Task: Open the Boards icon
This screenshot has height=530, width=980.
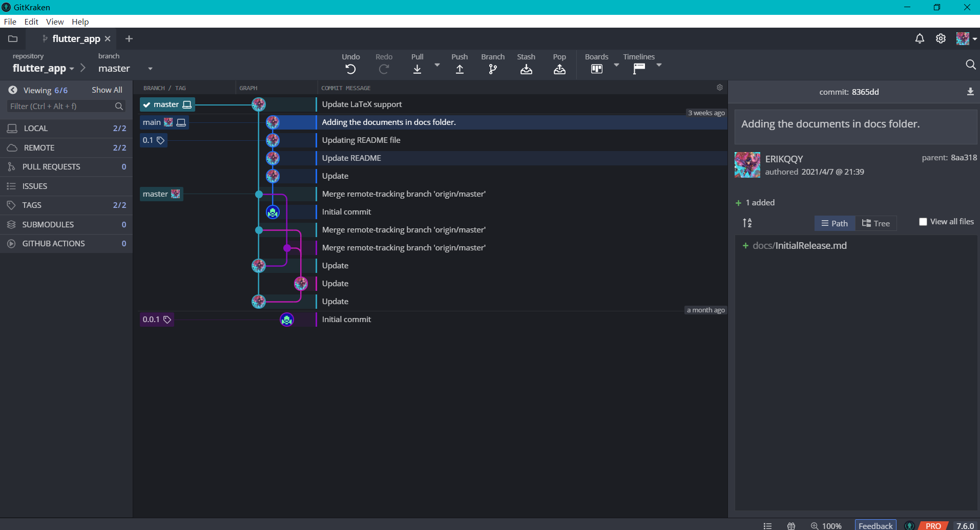Action: (596, 69)
